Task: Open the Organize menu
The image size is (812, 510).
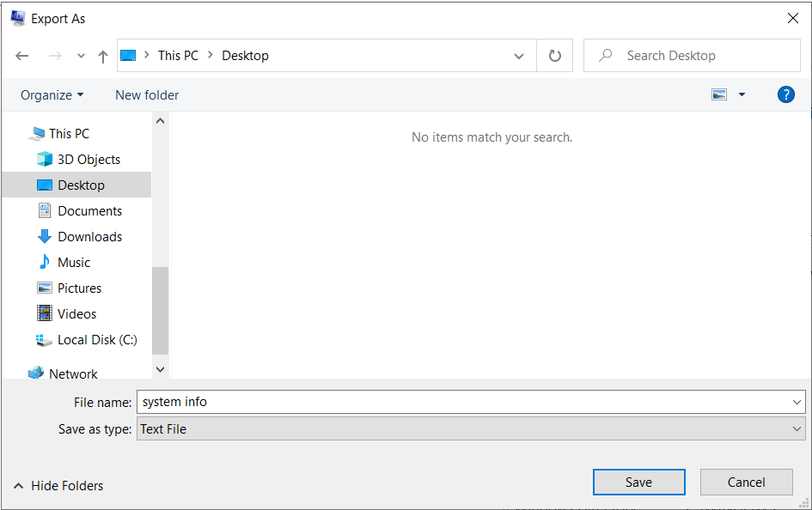Action: tap(52, 94)
